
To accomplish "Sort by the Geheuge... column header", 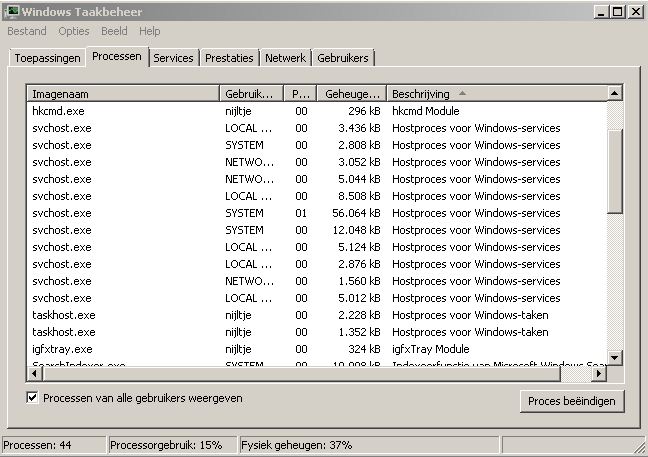I will tap(352, 94).
